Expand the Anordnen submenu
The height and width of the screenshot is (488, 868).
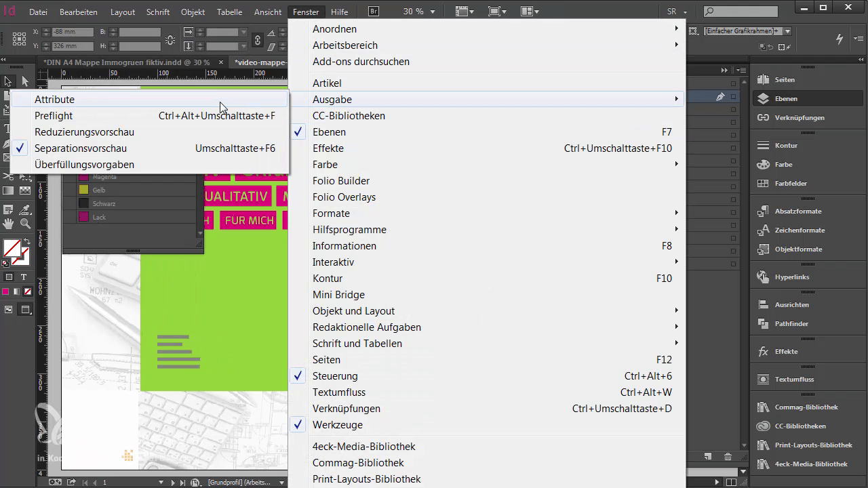pyautogui.click(x=486, y=29)
